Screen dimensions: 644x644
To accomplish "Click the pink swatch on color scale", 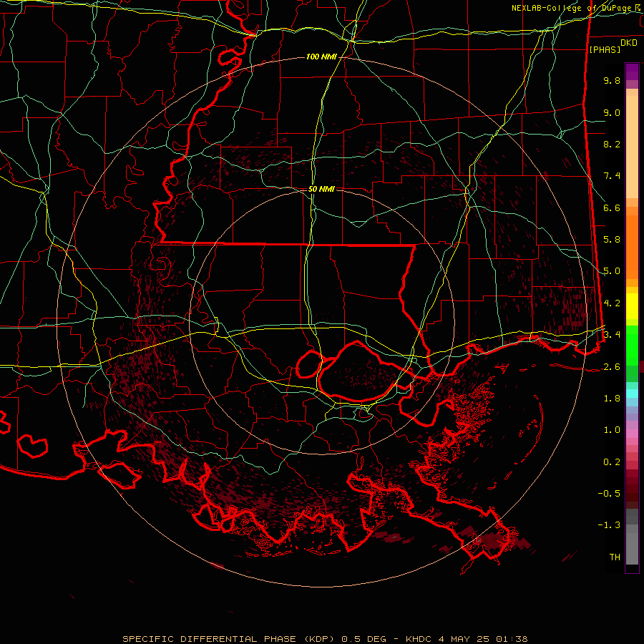I will [632, 434].
